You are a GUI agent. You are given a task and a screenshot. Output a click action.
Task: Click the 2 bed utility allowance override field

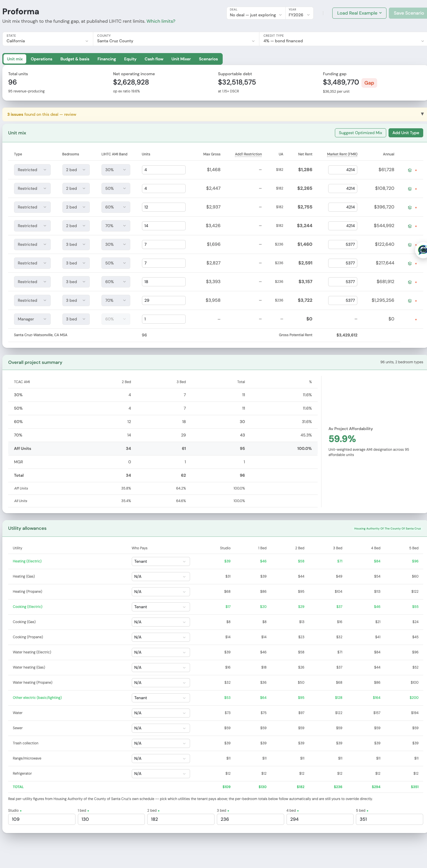tap(180, 819)
